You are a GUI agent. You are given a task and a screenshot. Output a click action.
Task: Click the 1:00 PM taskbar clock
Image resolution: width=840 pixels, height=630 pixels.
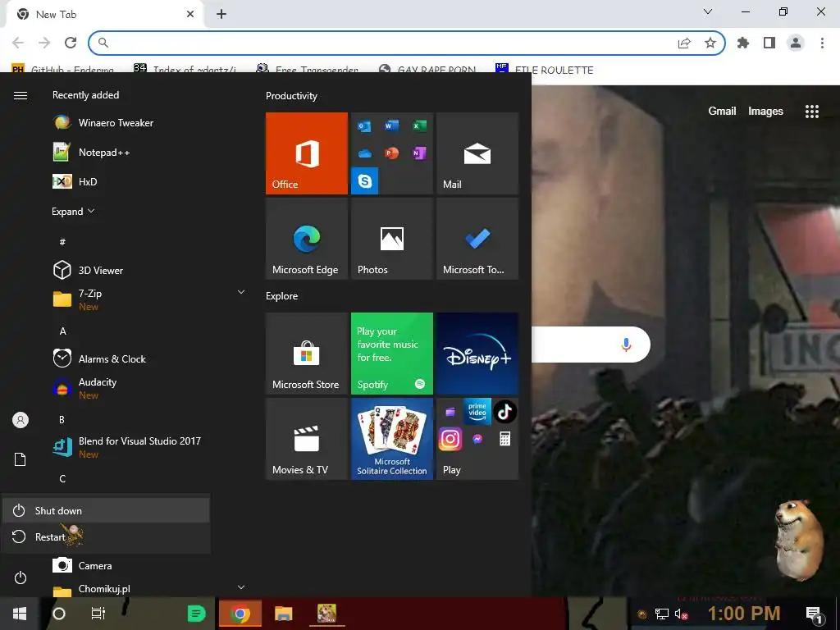(x=743, y=614)
